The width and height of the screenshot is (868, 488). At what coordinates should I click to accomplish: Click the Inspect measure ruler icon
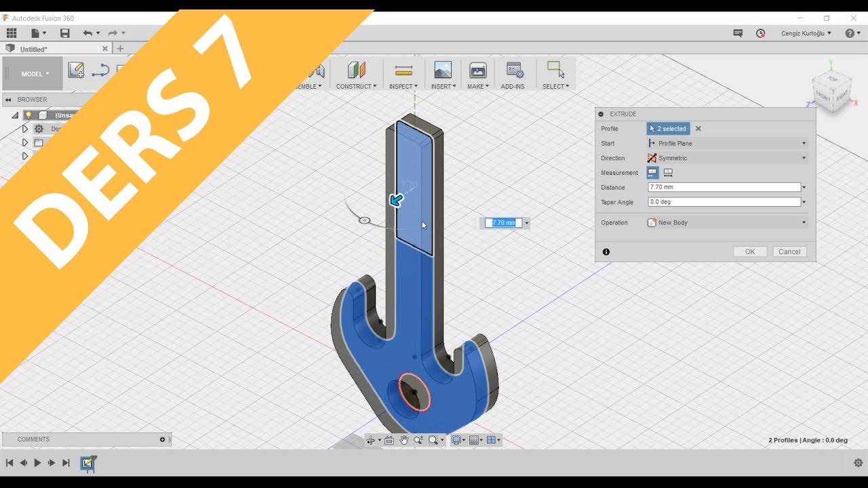[403, 70]
